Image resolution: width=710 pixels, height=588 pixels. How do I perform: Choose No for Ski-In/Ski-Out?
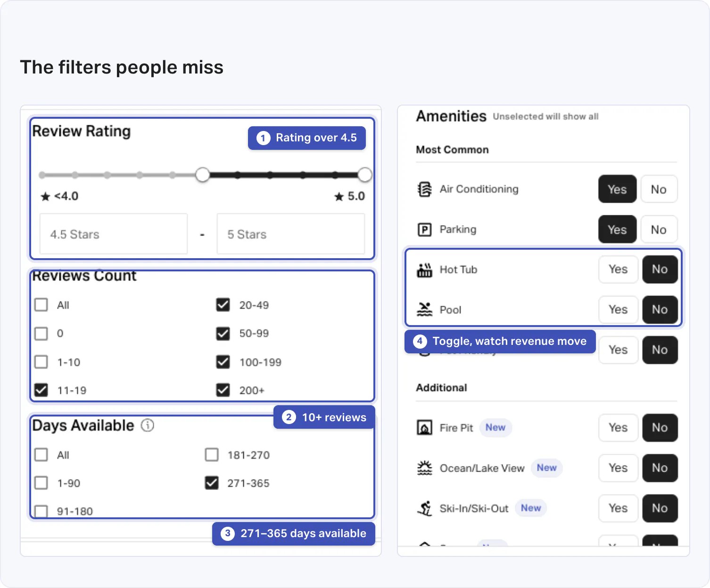click(660, 508)
